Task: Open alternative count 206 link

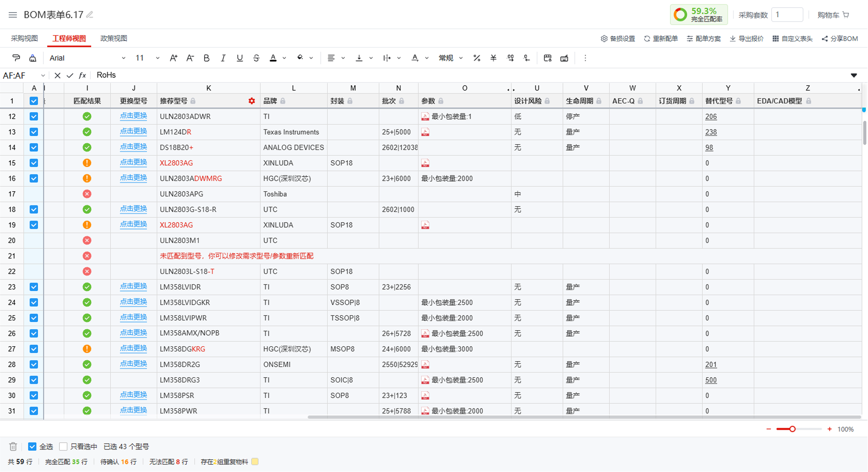Action: [x=711, y=116]
